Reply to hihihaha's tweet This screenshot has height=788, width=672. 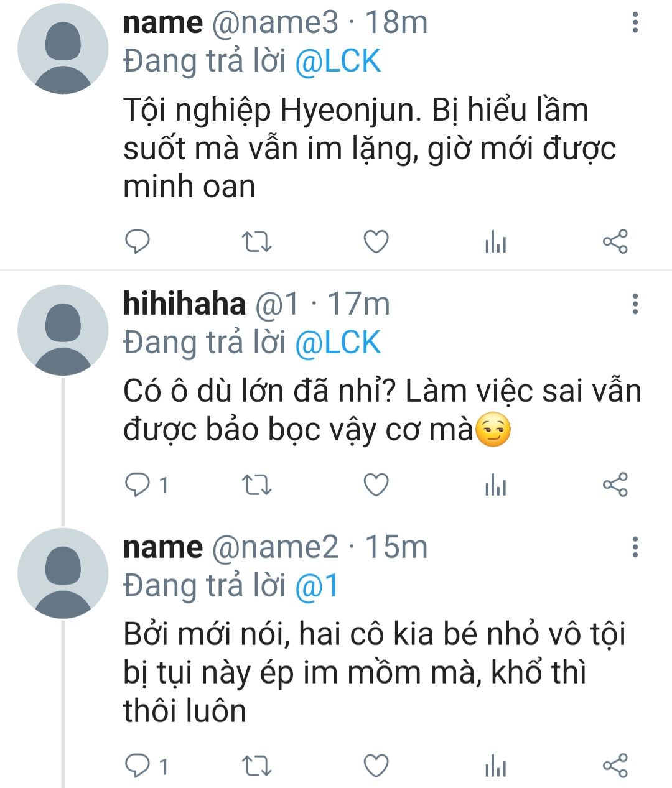(x=138, y=484)
